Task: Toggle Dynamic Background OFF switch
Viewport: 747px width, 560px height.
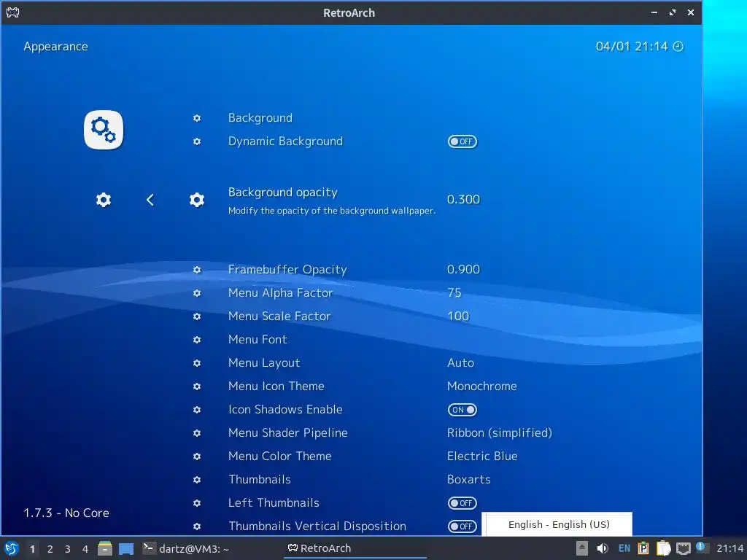Action: pos(462,141)
